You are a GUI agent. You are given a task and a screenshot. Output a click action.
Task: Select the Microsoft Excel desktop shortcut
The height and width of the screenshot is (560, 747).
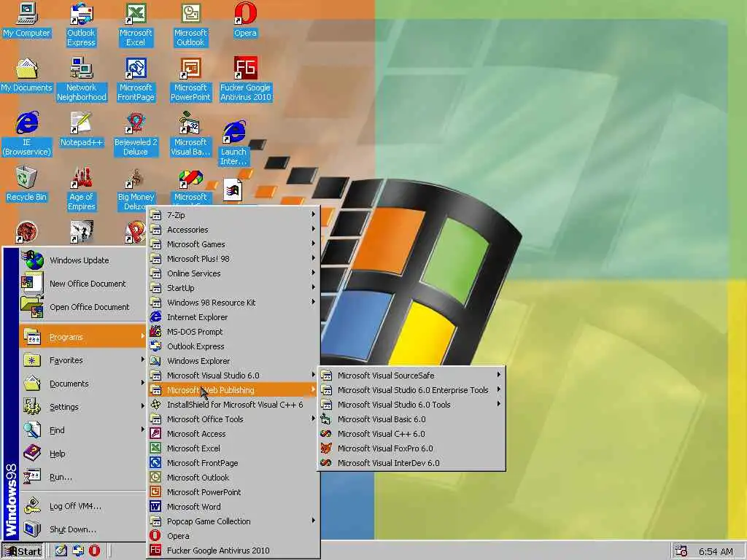136,25
